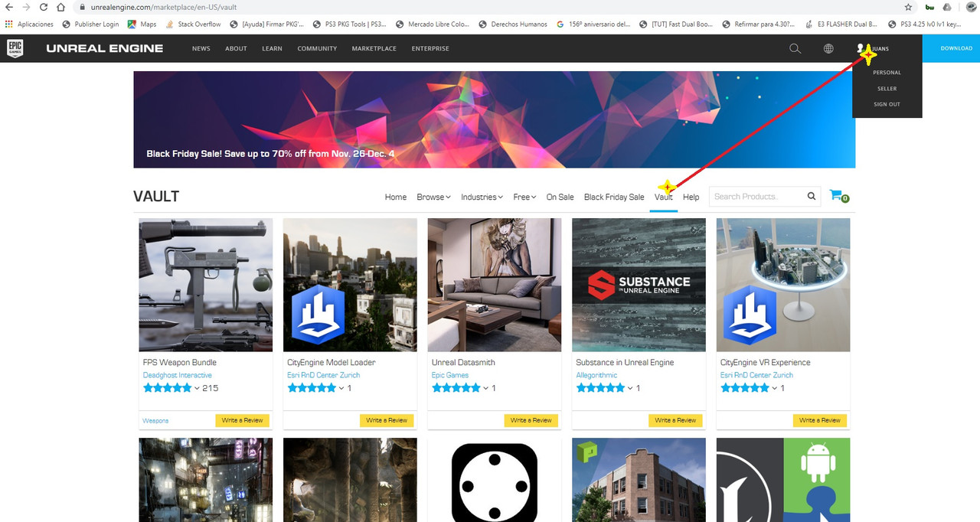Viewport: 980px width, 522px height.
Task: Write a Review for FPS Weapon Bundle
Action: point(242,420)
